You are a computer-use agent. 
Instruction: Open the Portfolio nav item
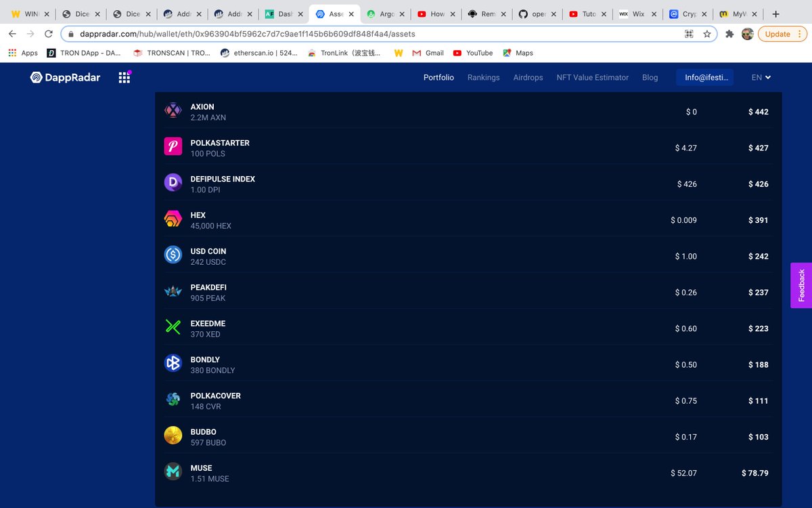438,78
